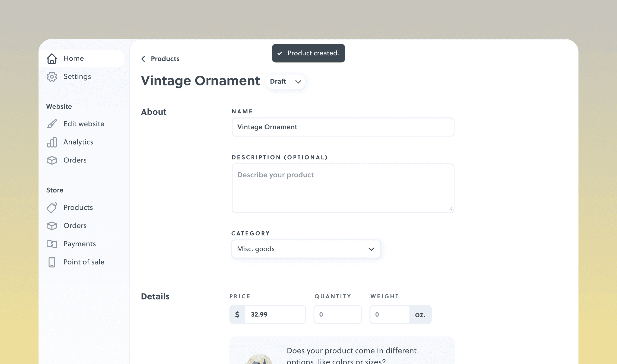Click the Settings gear icon
Viewport: 617px width, 364px height.
pyautogui.click(x=52, y=77)
